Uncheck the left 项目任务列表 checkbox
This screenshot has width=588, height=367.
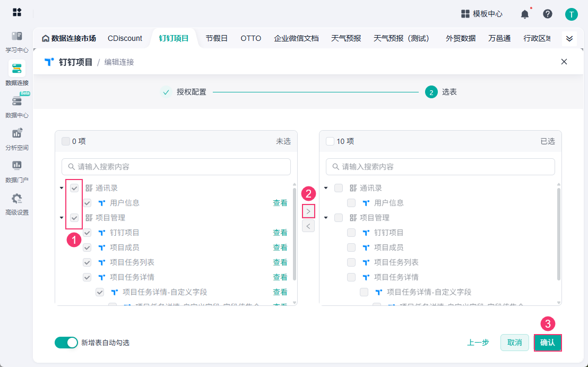[x=87, y=262]
